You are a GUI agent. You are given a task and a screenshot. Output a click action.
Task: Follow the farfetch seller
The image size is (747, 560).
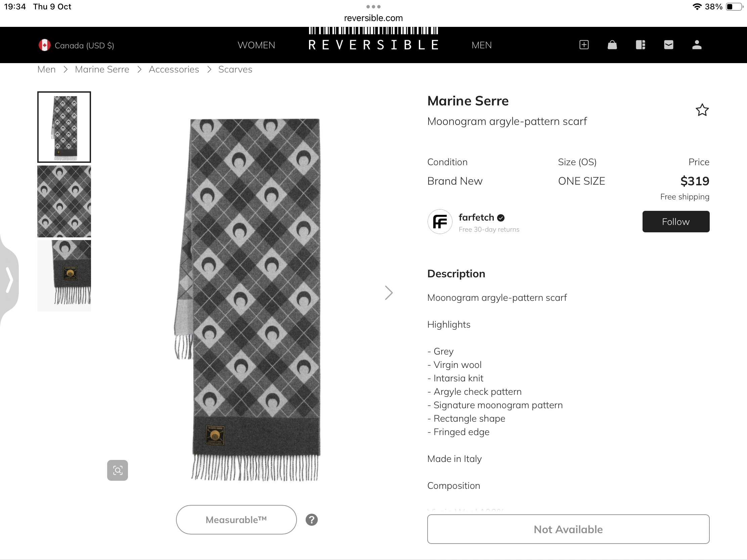(x=675, y=222)
